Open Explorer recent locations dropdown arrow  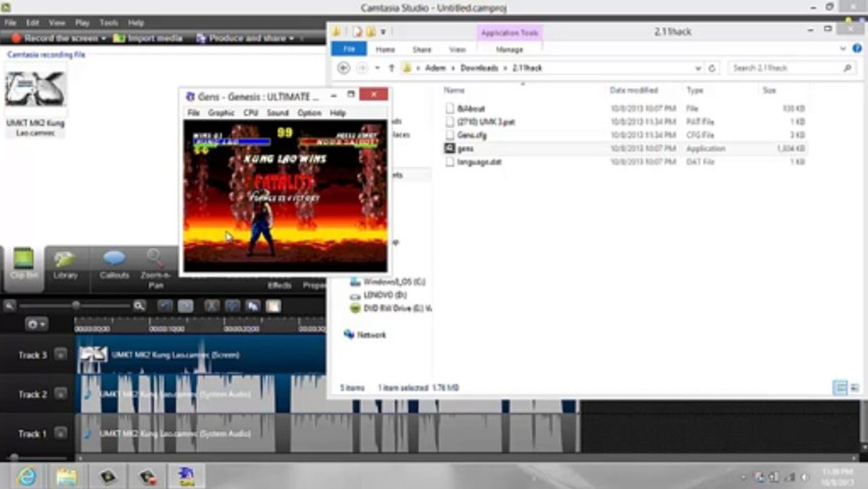377,68
